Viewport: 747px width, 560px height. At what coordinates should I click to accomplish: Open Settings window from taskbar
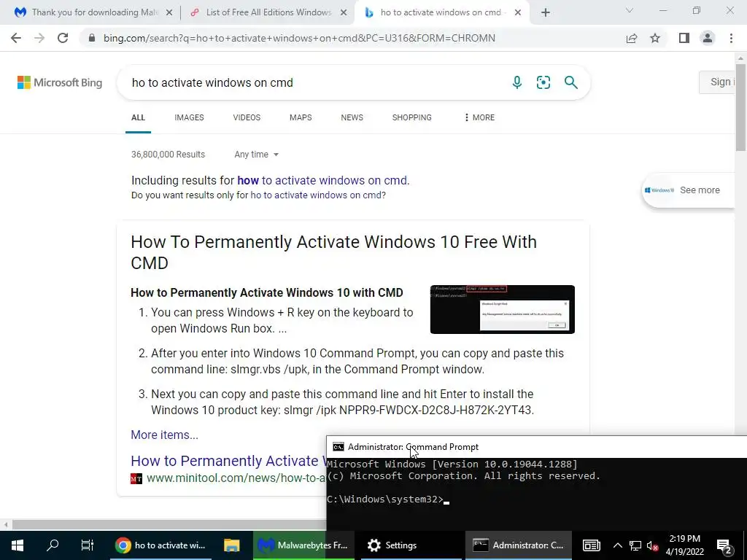412,545
